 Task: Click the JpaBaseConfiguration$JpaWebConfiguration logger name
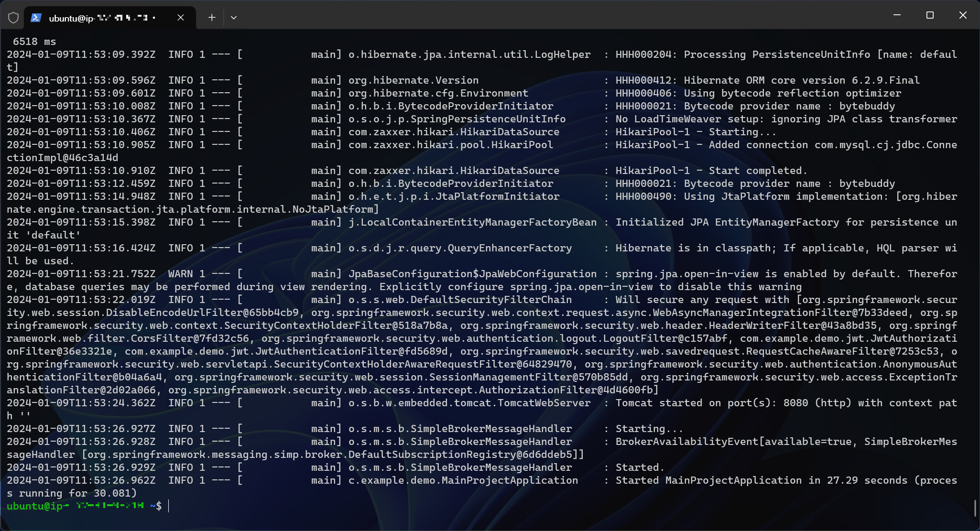(472, 274)
